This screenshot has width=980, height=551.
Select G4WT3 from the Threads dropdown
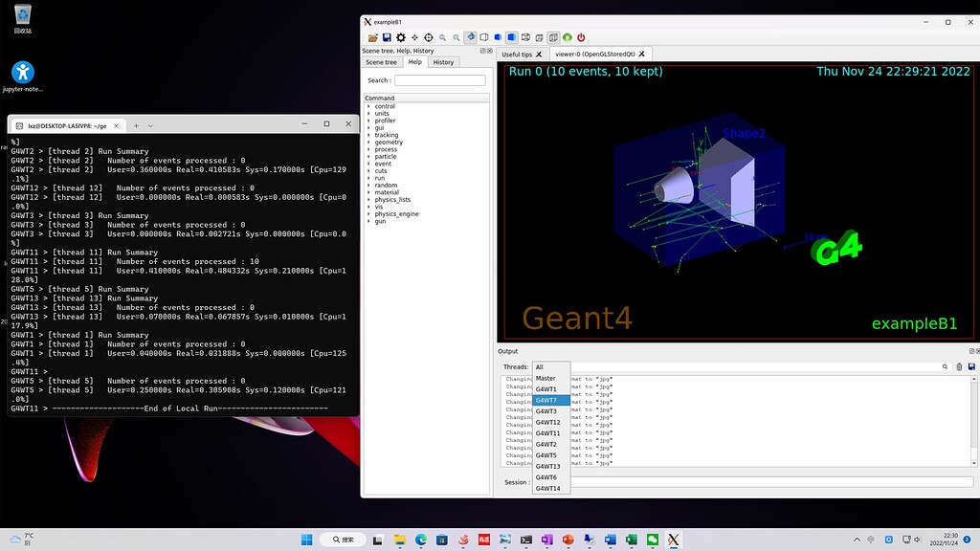(x=546, y=410)
